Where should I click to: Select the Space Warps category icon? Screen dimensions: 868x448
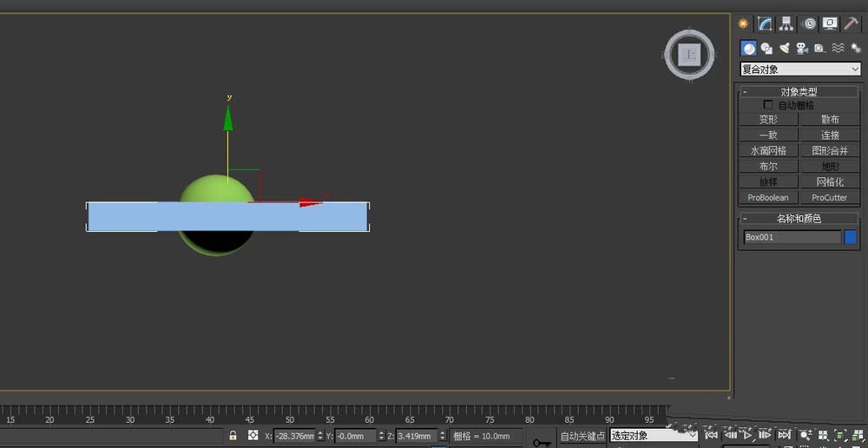tap(838, 49)
